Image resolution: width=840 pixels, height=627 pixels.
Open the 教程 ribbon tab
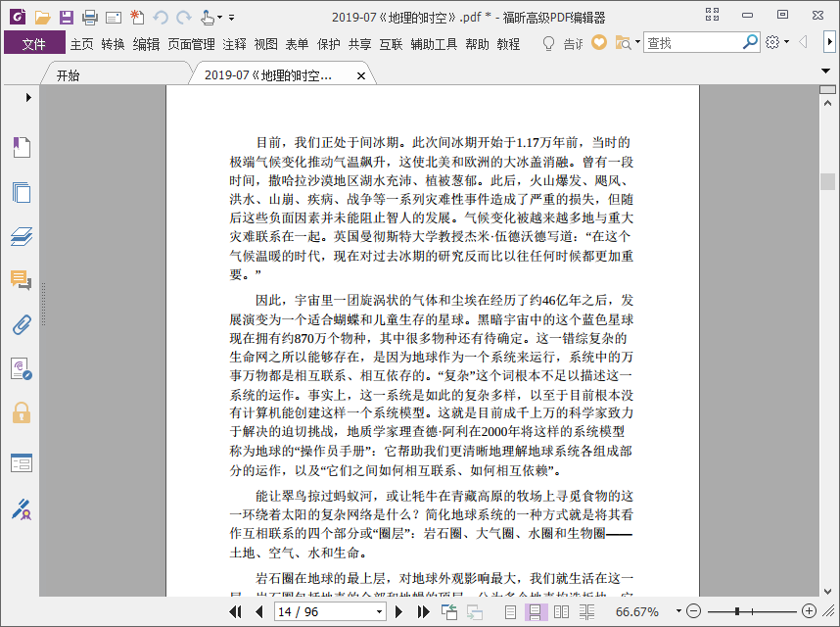[508, 44]
